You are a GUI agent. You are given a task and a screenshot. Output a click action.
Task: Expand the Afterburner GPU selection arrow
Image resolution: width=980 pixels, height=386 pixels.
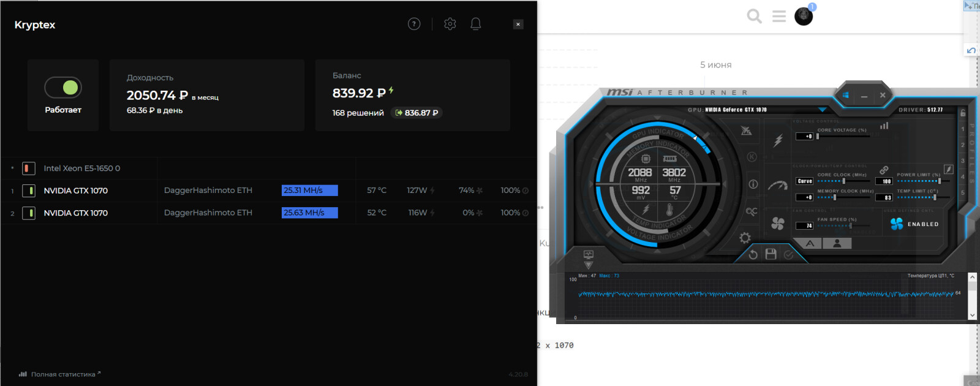pos(823,110)
